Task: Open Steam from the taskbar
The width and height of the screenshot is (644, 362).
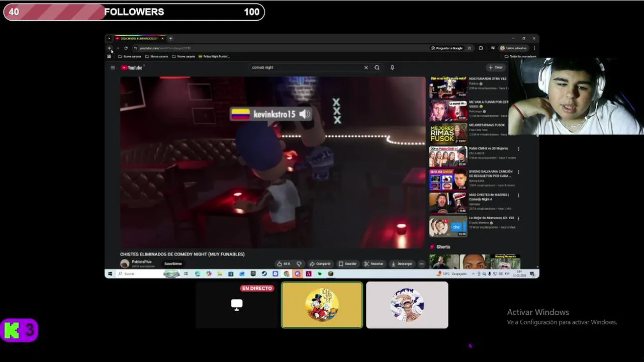Action: pyautogui.click(x=264, y=274)
